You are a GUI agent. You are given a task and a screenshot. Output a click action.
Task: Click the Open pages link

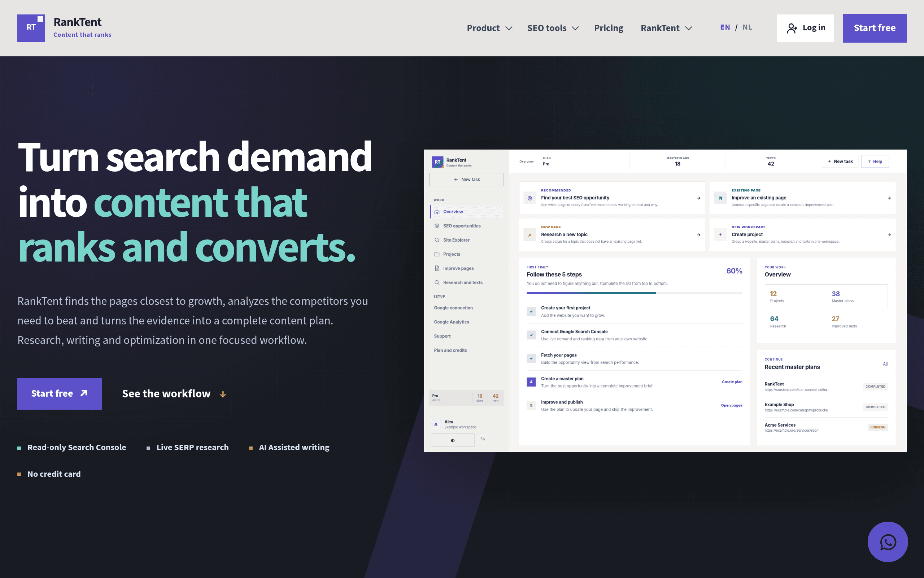tap(732, 405)
